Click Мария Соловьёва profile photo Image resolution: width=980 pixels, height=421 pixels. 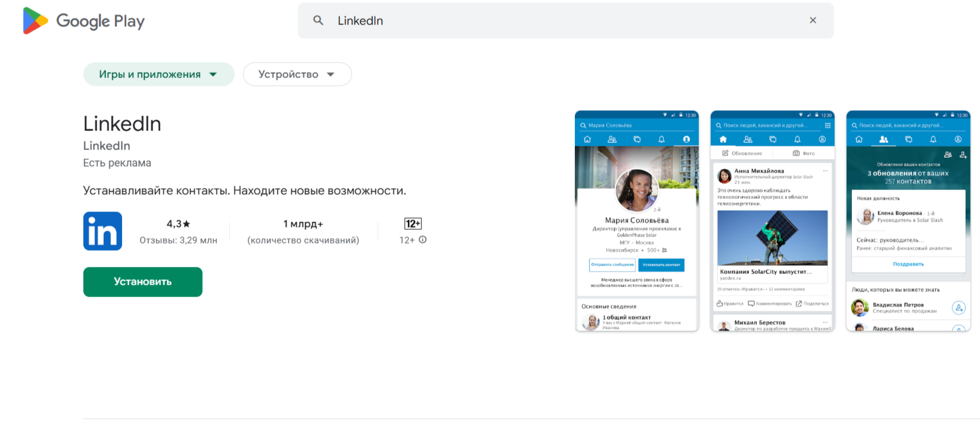[636, 191]
